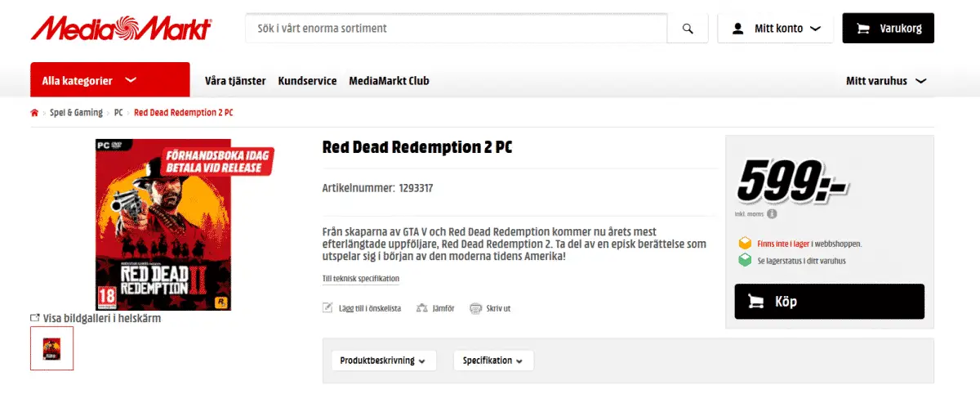Click the search magnifier icon
The image size is (980, 399).
click(x=688, y=29)
